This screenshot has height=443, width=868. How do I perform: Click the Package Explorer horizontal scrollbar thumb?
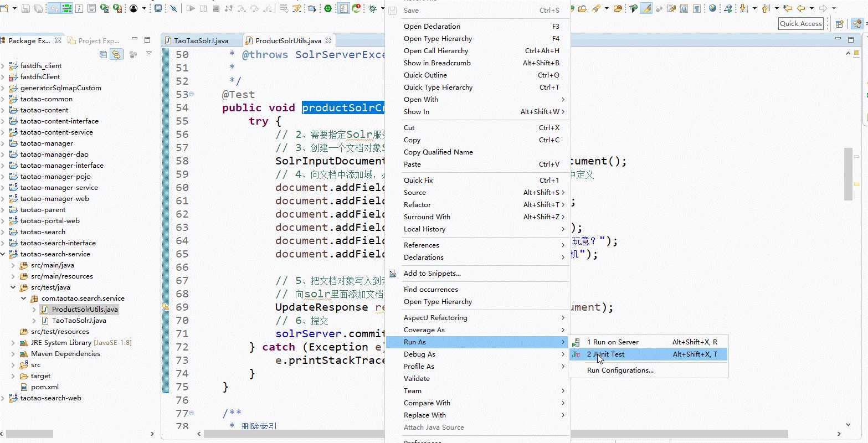30,434
